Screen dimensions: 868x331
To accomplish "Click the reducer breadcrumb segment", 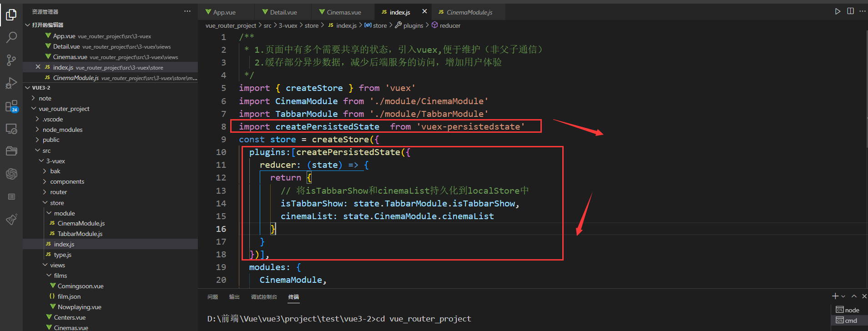I will tap(446, 25).
